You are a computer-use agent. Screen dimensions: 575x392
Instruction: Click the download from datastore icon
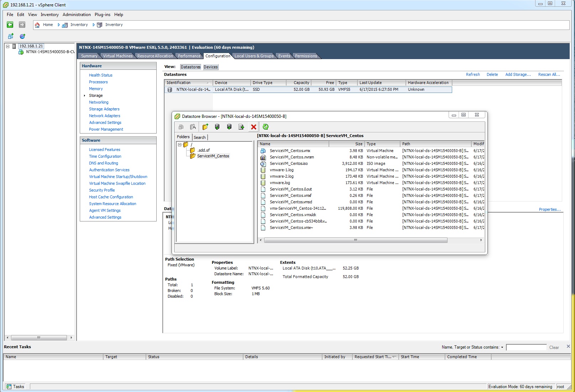229,127
